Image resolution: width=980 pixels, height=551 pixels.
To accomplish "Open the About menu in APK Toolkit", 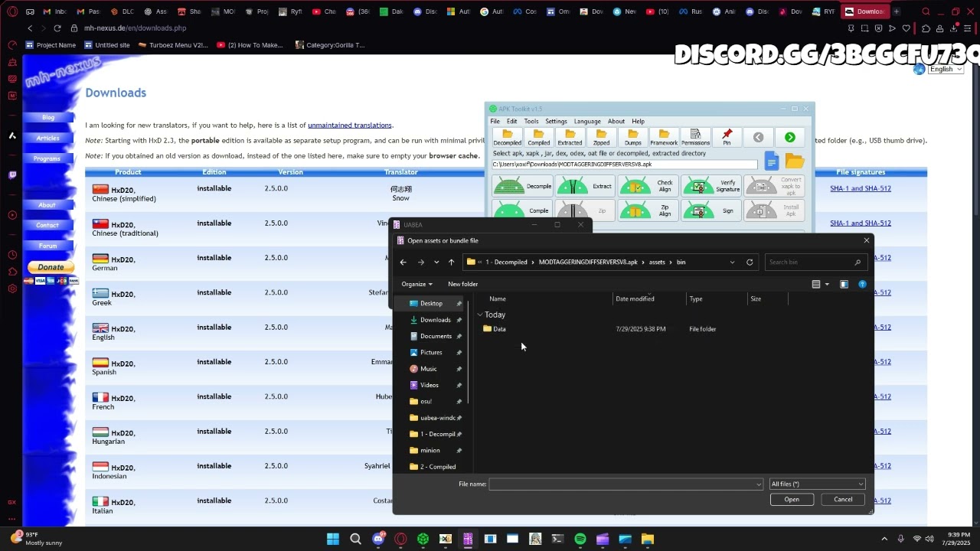I will [616, 121].
